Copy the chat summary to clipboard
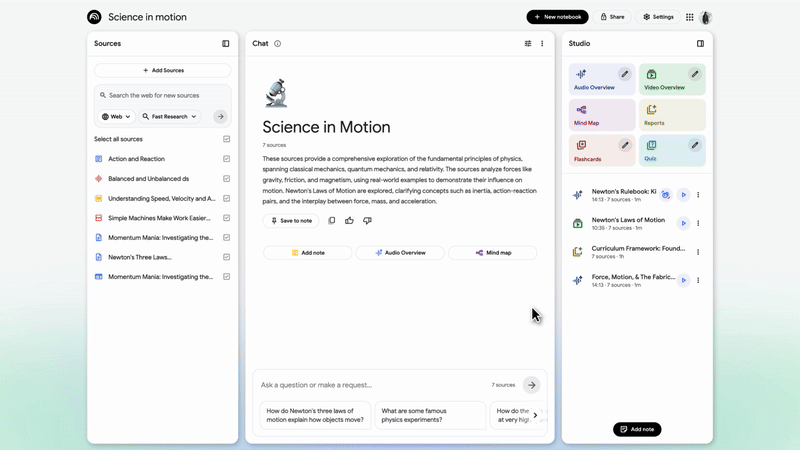Image resolution: width=800 pixels, height=450 pixels. click(x=332, y=221)
